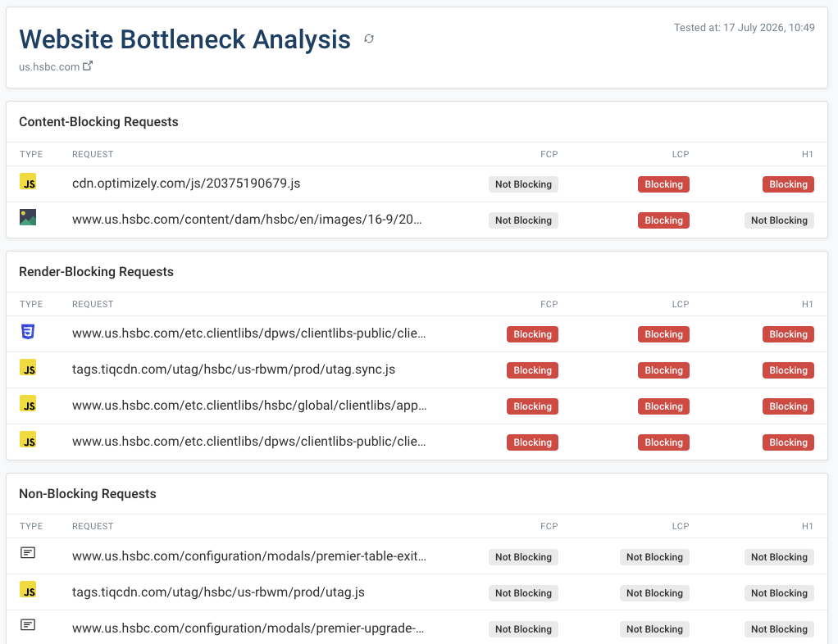
Task: Select premier-upgrade modal request
Action: pos(248,628)
